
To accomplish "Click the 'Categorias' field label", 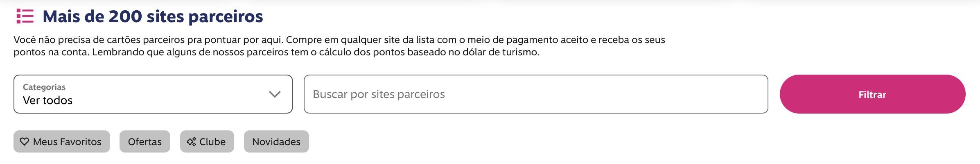I will tap(44, 87).
